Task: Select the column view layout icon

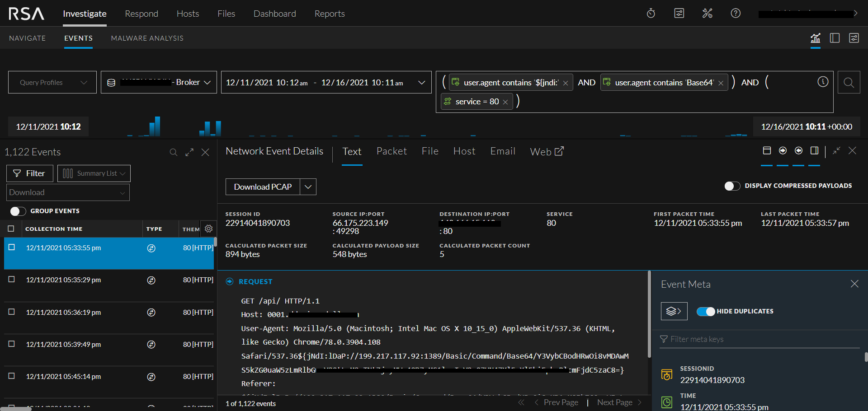Action: click(835, 38)
